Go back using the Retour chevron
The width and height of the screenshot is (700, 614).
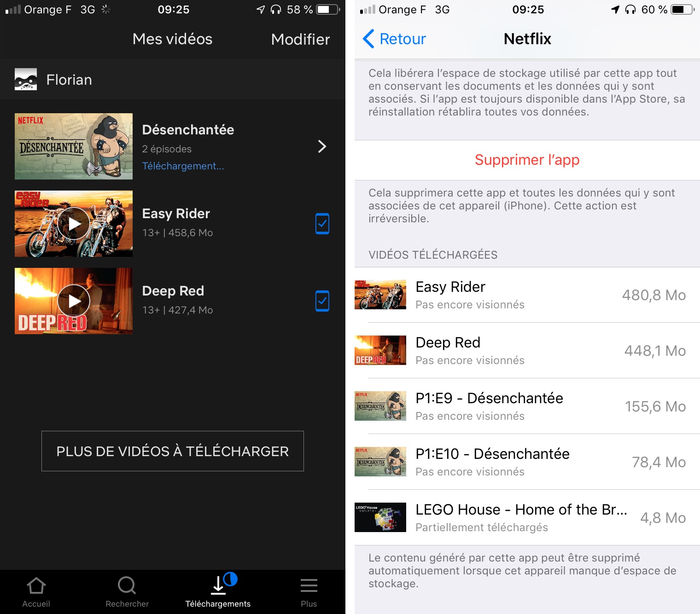[369, 39]
